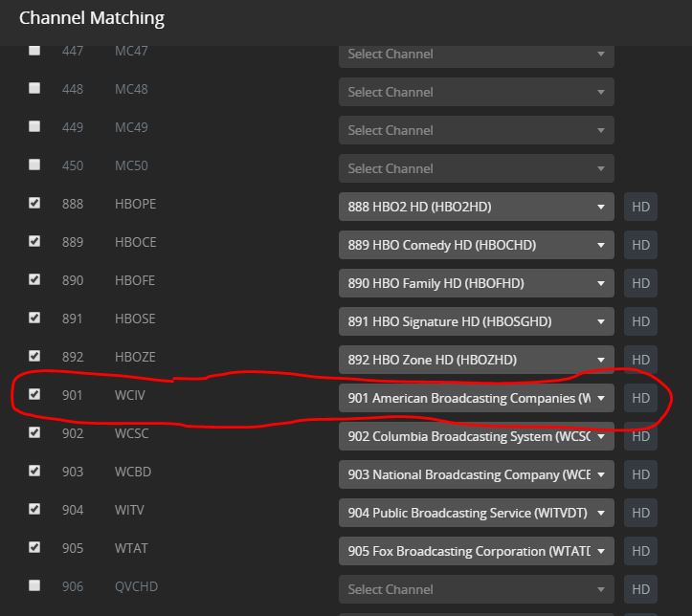Viewport: 692px width, 616px height.
Task: Open 905 Fox Broadcasting Corporation dropdown
Action: coord(477,551)
